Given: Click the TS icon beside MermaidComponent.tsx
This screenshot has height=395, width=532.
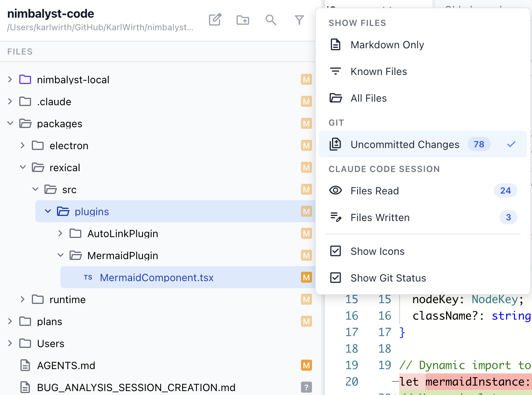Looking at the screenshot, I should 88,278.
